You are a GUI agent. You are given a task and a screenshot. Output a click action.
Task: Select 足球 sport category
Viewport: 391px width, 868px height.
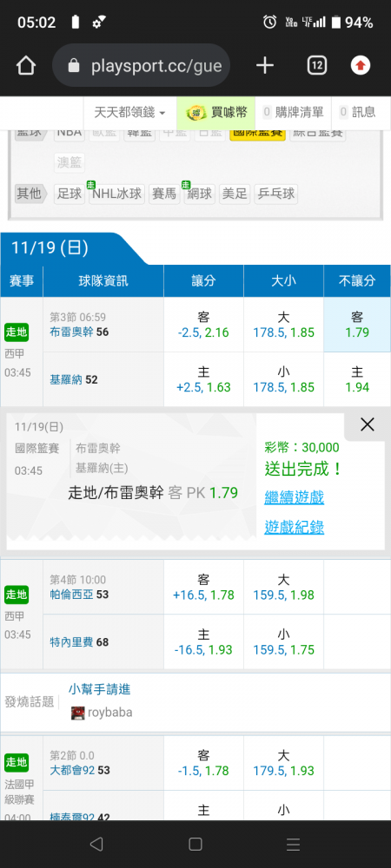(70, 194)
